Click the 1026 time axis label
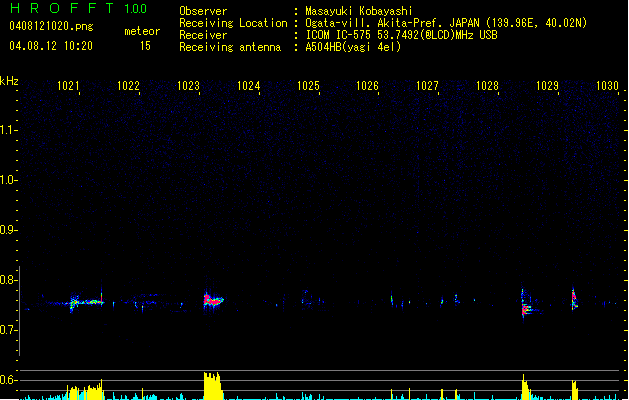 (x=367, y=86)
